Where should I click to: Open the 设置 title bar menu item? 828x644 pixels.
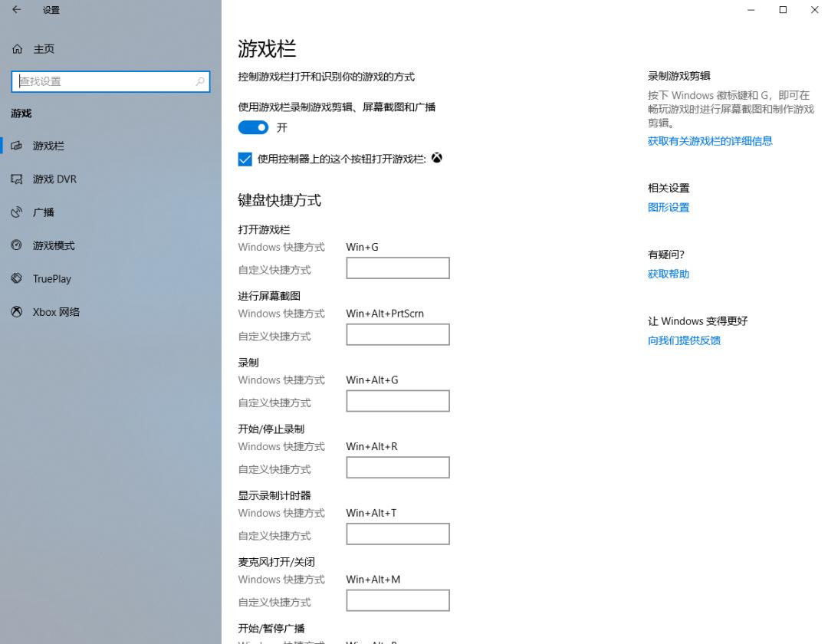click(x=51, y=10)
